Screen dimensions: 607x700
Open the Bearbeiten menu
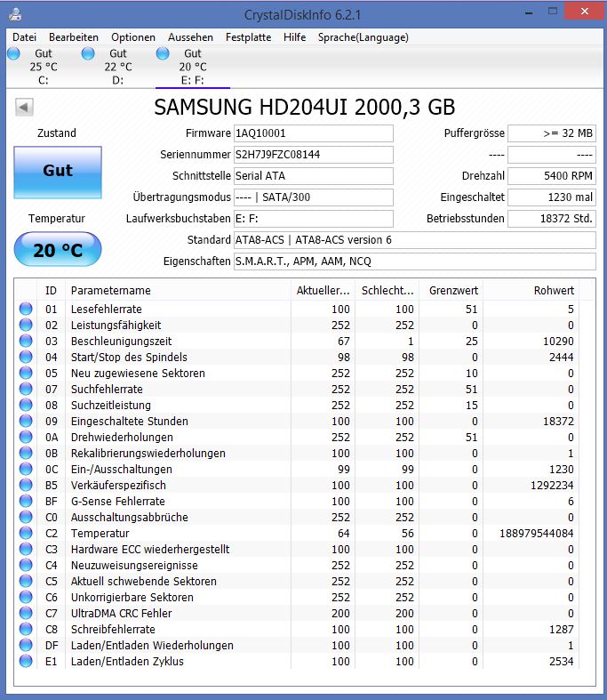pyautogui.click(x=74, y=37)
